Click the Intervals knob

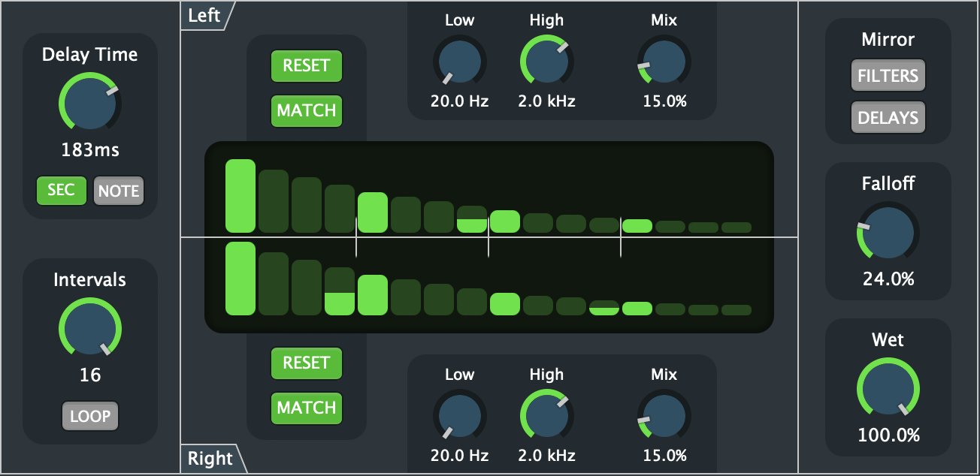(90, 329)
